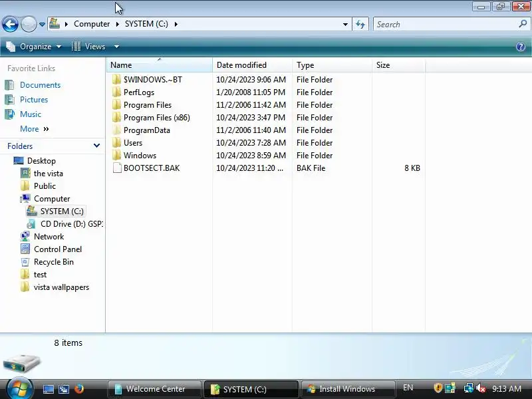Image resolution: width=532 pixels, height=399 pixels.
Task: Click the grayed-out Forward arrow button
Action: [29, 25]
